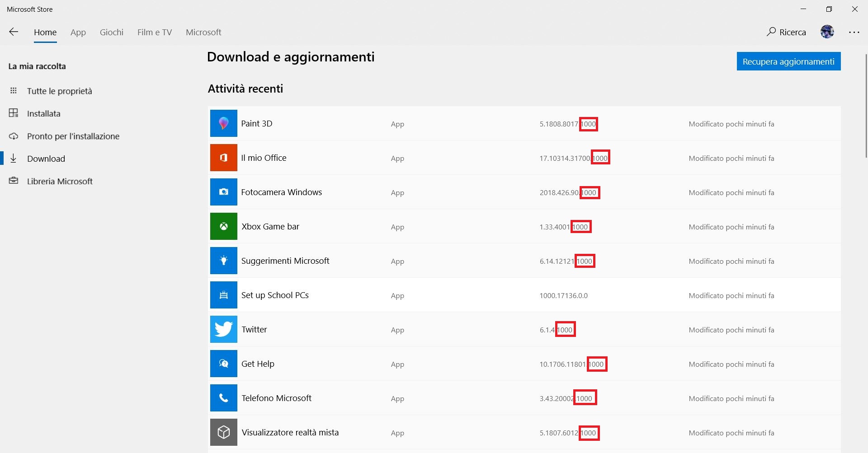The width and height of the screenshot is (868, 453).
Task: Click the Get Help version number
Action: pyautogui.click(x=571, y=364)
